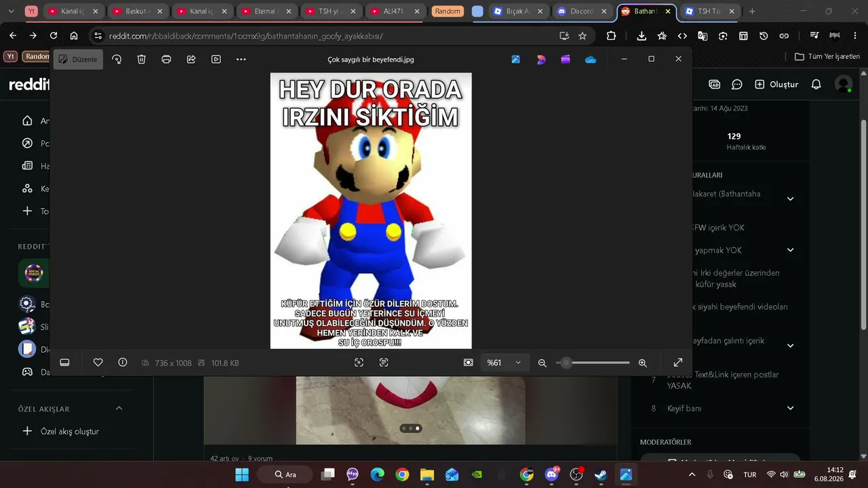This screenshot has height=488, width=868.
Task: Go back in the Chrome browser
Action: pyautogui.click(x=13, y=36)
